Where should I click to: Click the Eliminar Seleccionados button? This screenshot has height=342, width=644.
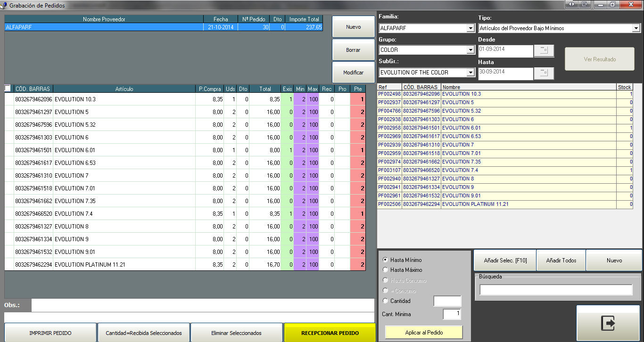pos(236,333)
